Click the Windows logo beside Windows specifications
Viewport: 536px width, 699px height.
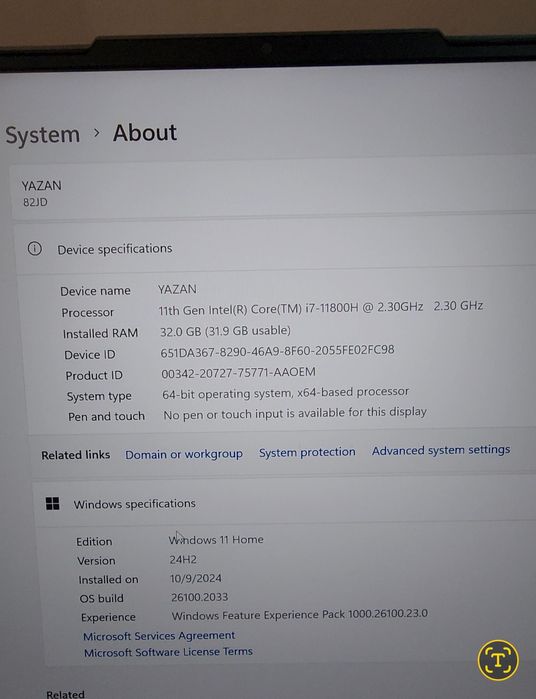[x=53, y=504]
